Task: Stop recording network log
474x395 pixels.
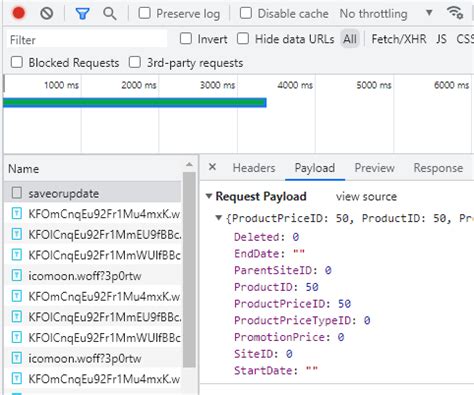Action: click(18, 13)
